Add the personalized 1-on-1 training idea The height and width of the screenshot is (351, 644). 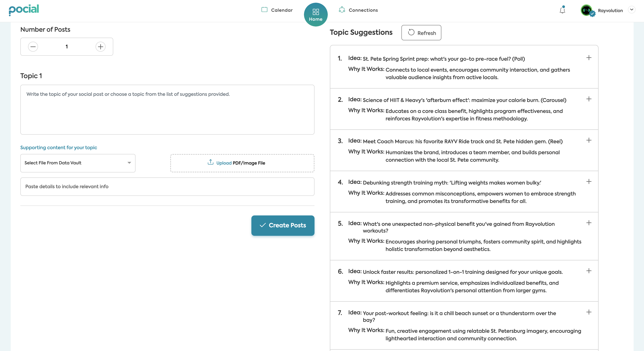point(589,271)
